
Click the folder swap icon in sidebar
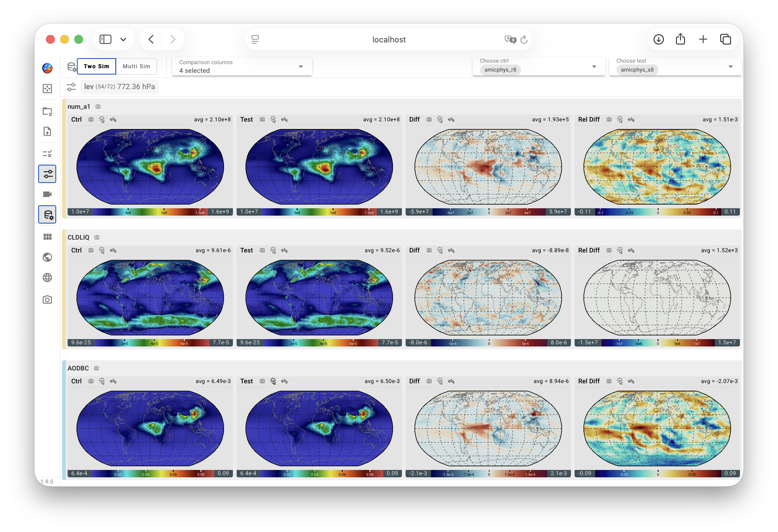point(47,111)
